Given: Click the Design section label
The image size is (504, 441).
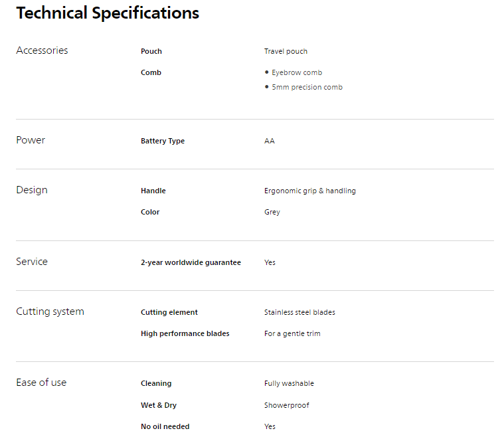Looking at the screenshot, I should [32, 190].
